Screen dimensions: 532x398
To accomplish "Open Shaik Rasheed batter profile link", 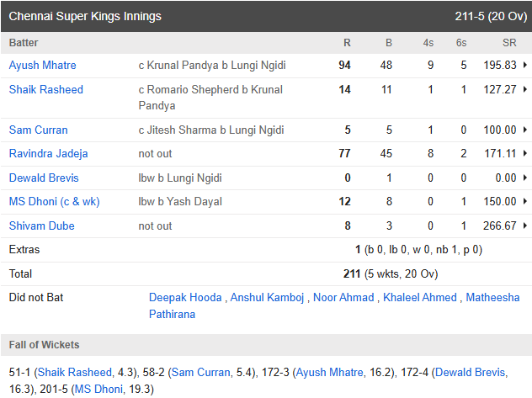I will (x=45, y=89).
